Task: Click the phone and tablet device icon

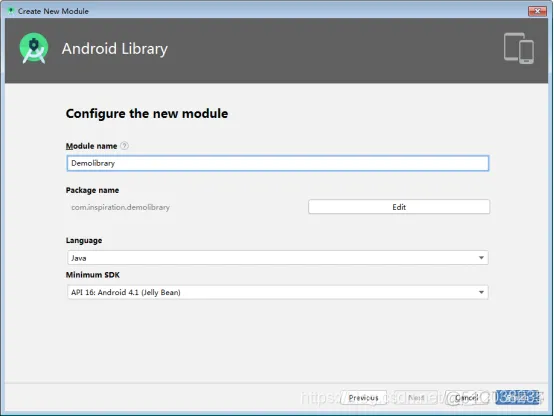Action: (519, 48)
